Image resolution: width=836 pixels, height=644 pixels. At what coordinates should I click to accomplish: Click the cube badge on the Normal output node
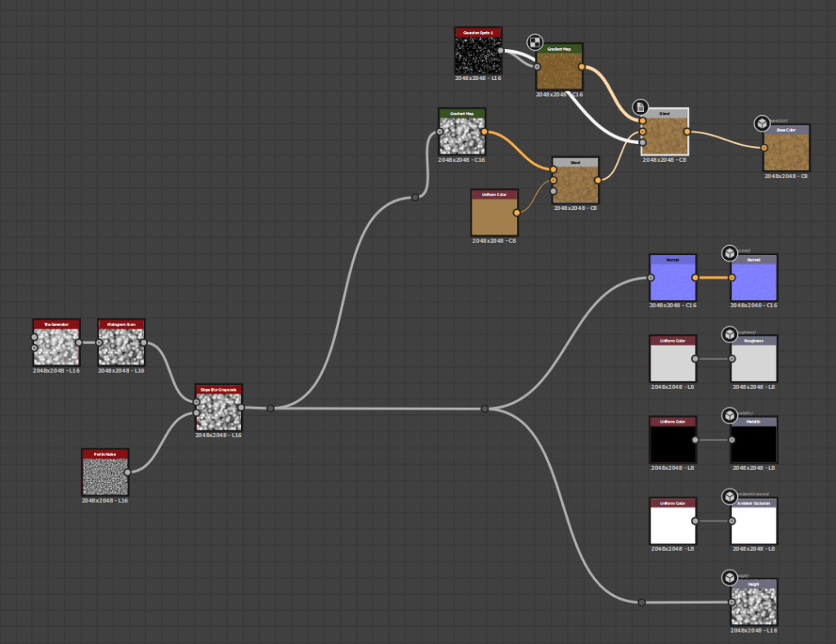729,253
